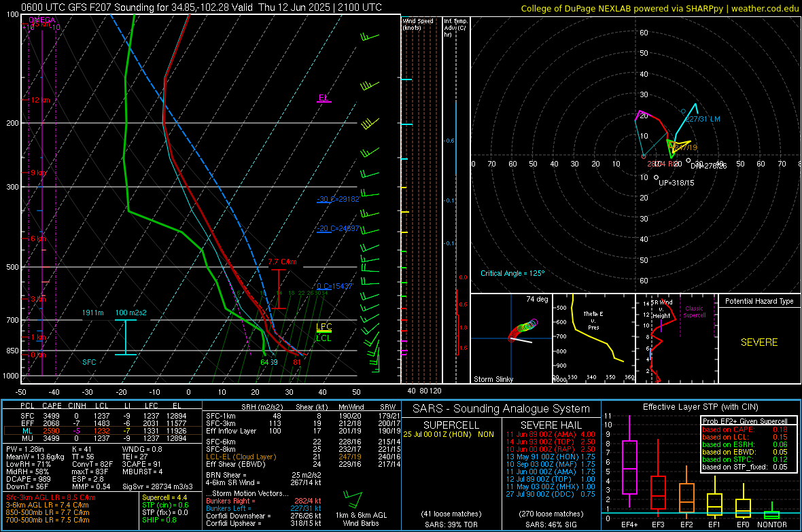Select the '-20 C=24697' height label
The image size is (802, 532).
click(x=338, y=229)
